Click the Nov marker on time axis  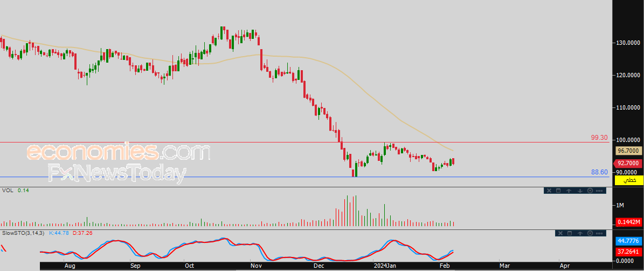[x=255, y=267]
